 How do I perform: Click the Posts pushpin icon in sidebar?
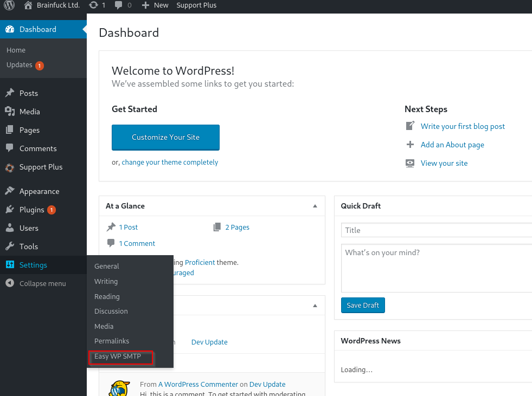[10, 93]
